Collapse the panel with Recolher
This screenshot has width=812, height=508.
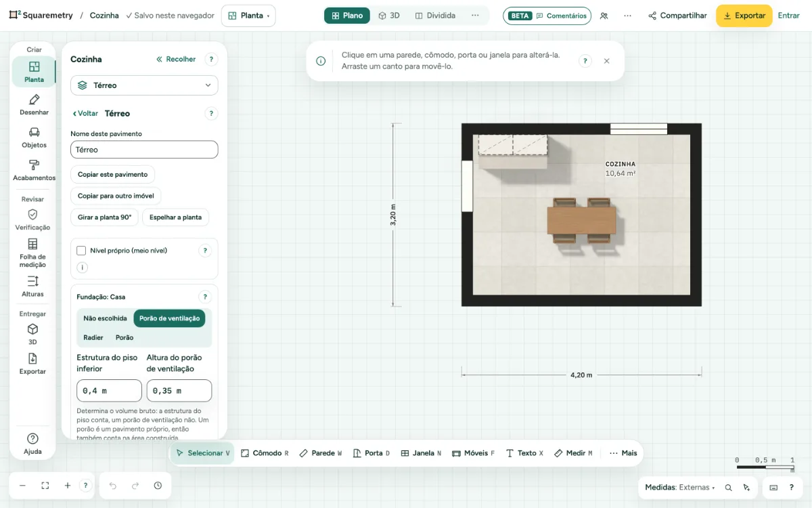click(176, 59)
